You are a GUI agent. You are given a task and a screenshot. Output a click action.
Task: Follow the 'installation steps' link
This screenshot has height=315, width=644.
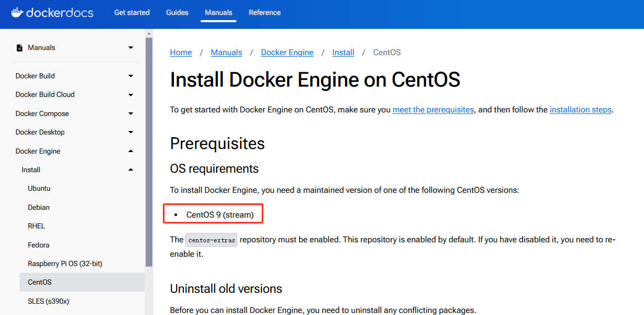click(581, 110)
